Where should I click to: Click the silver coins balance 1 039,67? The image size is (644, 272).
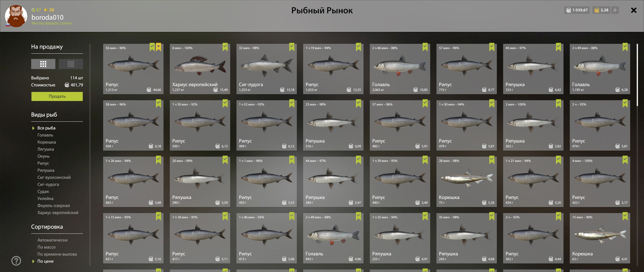pyautogui.click(x=577, y=10)
